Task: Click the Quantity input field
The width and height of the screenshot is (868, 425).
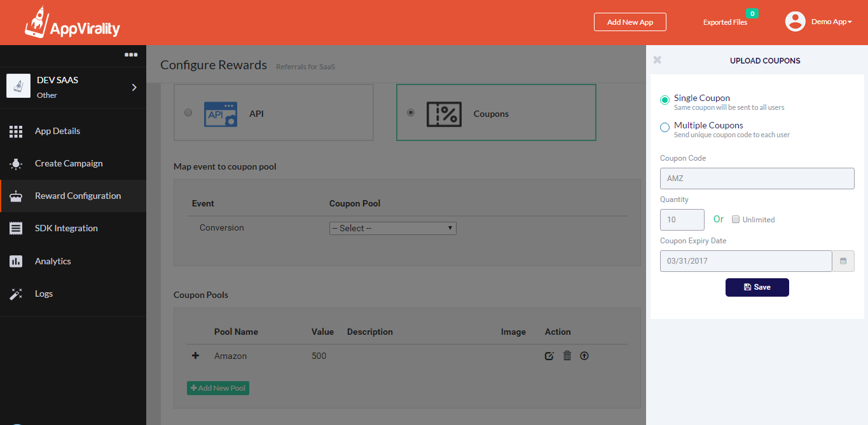Action: pyautogui.click(x=682, y=220)
